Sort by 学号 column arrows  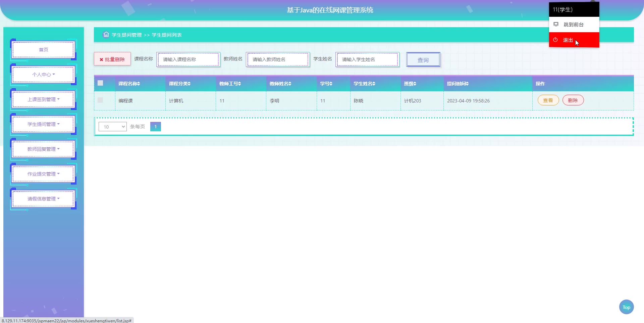331,84
